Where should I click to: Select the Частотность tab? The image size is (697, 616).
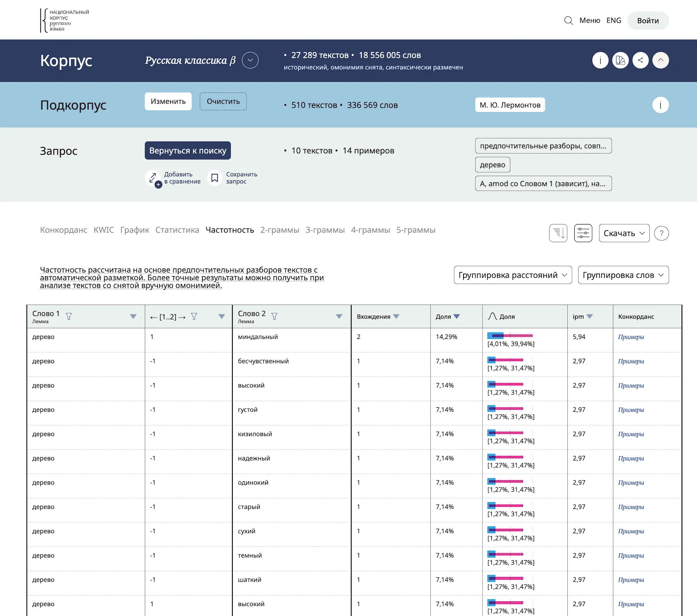(230, 230)
